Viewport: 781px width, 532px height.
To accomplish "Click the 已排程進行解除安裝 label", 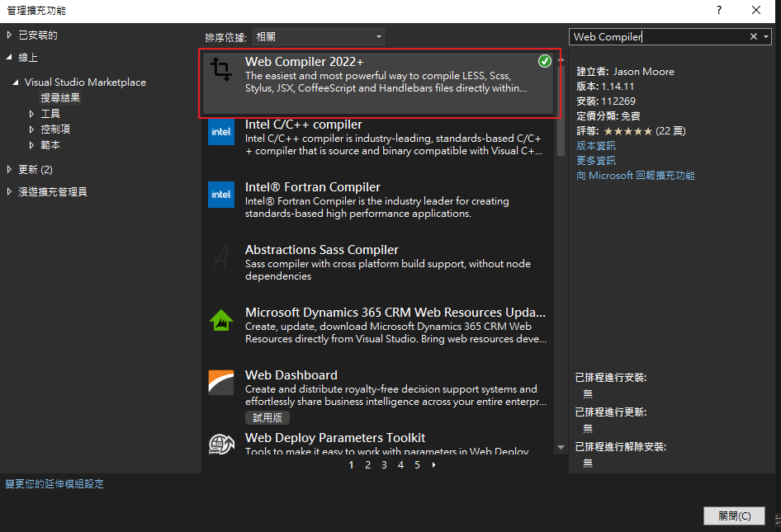I will tap(621, 447).
